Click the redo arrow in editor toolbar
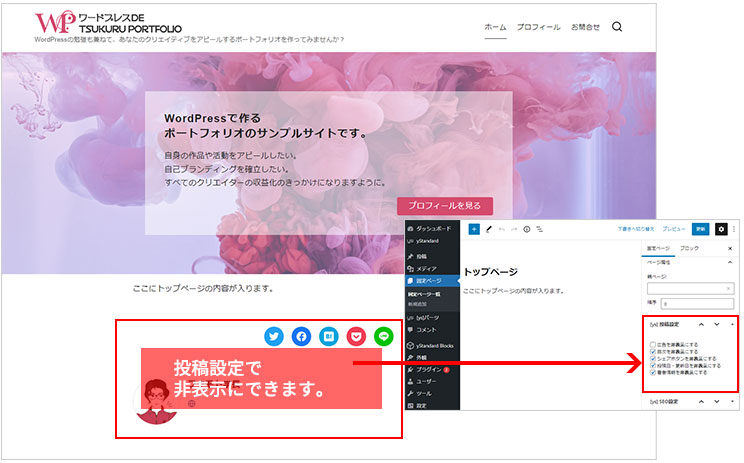This screenshot has width=744, height=463. pyautogui.click(x=514, y=229)
